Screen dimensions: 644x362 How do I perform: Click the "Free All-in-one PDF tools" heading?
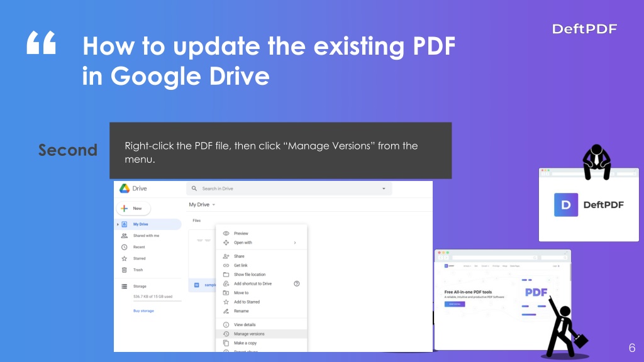(468, 292)
